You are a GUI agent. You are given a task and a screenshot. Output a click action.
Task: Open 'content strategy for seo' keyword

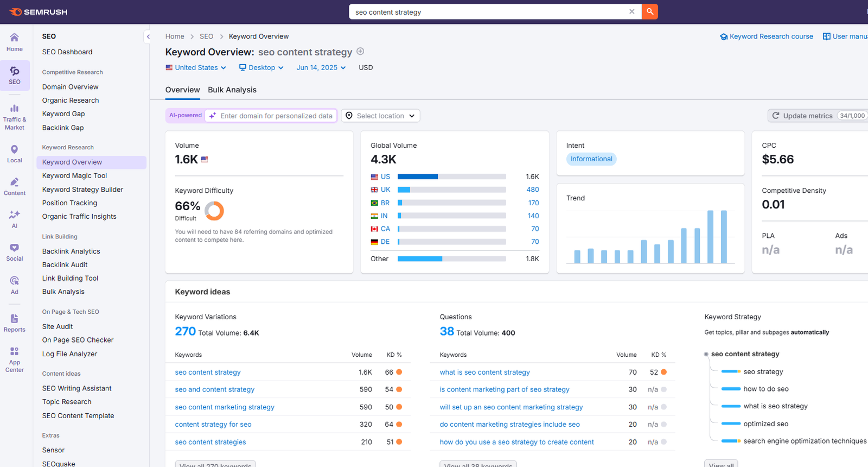213,425
